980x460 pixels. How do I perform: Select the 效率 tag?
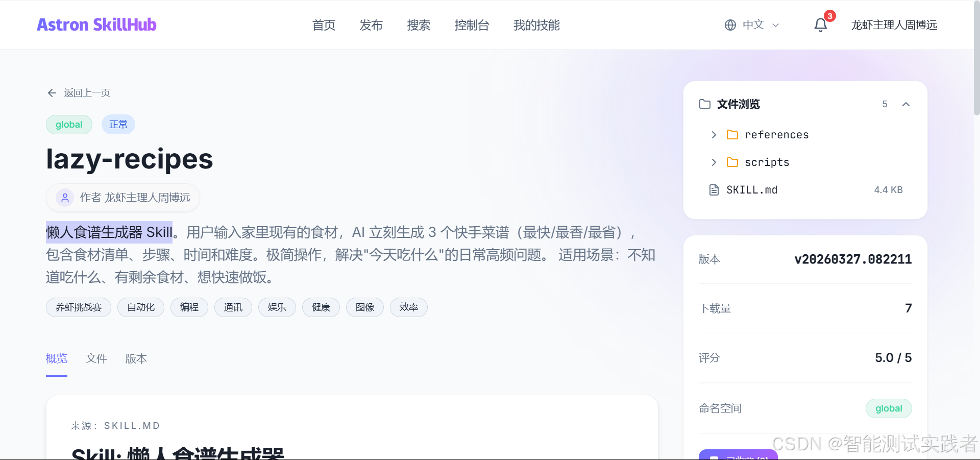coord(409,307)
